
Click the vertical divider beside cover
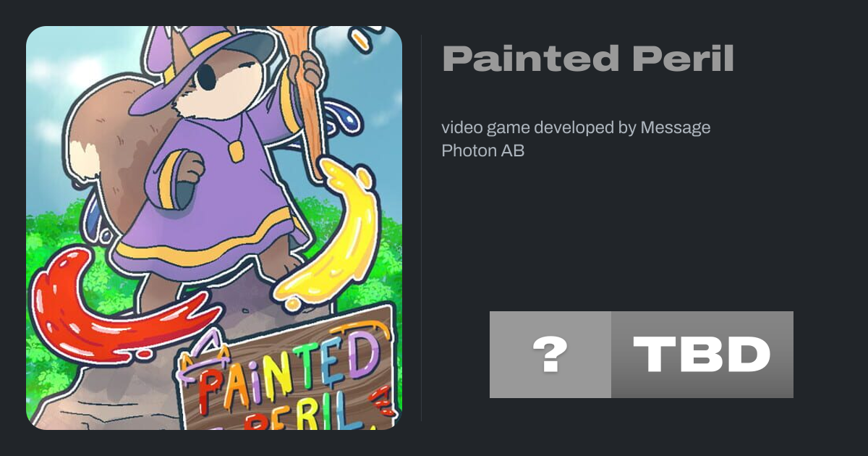[x=422, y=228]
